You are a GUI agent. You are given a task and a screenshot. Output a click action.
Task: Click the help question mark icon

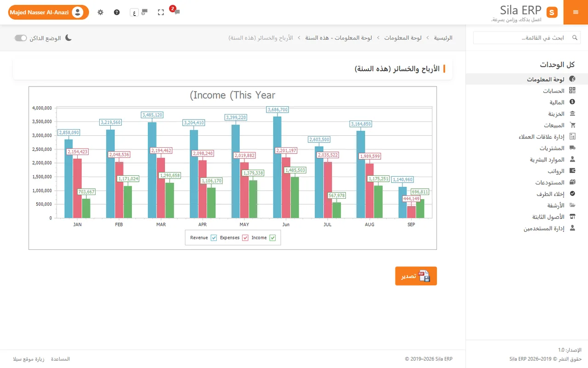(x=117, y=12)
